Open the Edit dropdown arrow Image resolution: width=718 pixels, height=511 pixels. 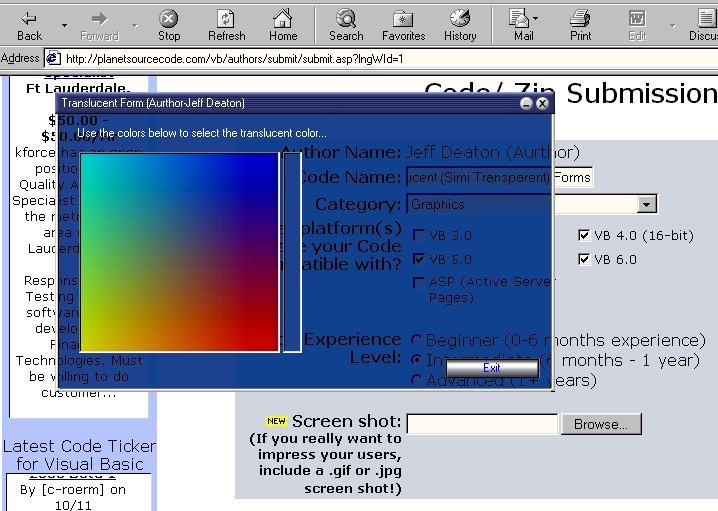[x=672, y=26]
